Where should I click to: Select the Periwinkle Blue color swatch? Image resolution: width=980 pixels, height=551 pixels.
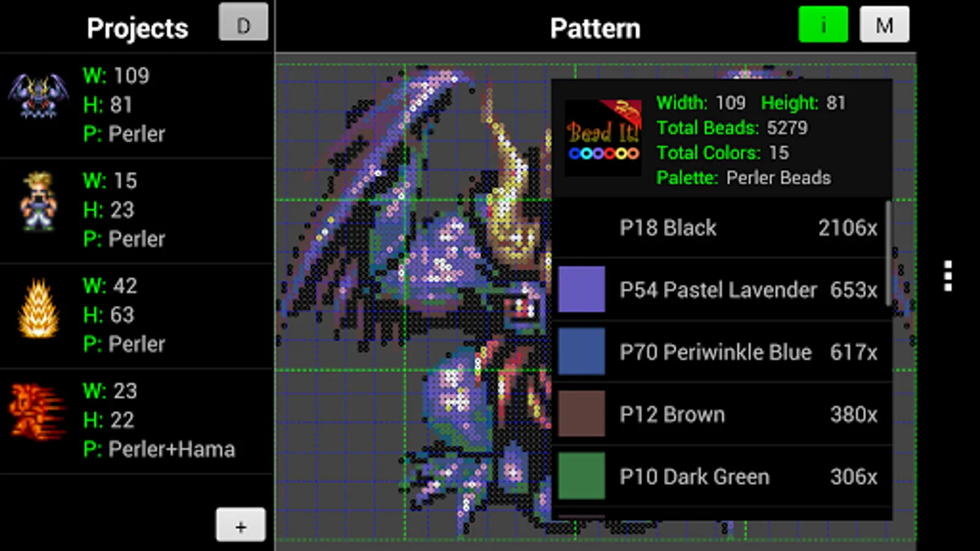(582, 351)
